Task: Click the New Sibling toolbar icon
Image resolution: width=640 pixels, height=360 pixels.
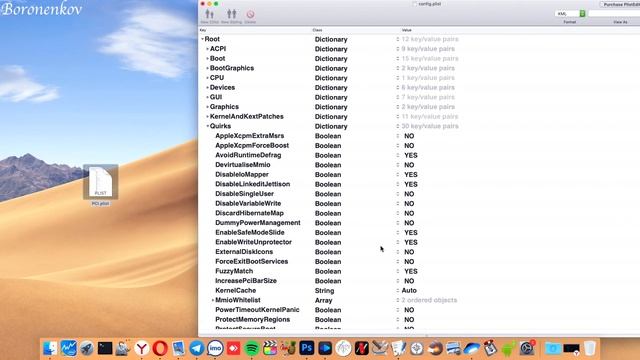Action: (x=231, y=15)
